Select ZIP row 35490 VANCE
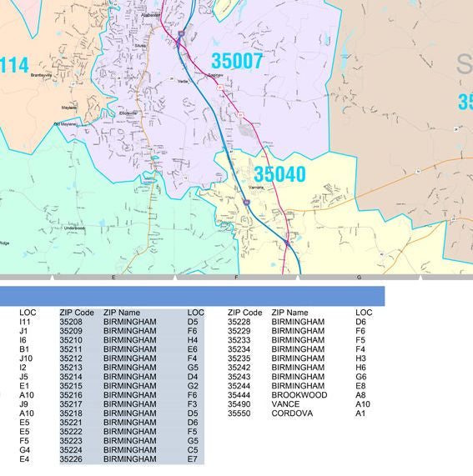The image size is (473, 476). tap(299, 404)
